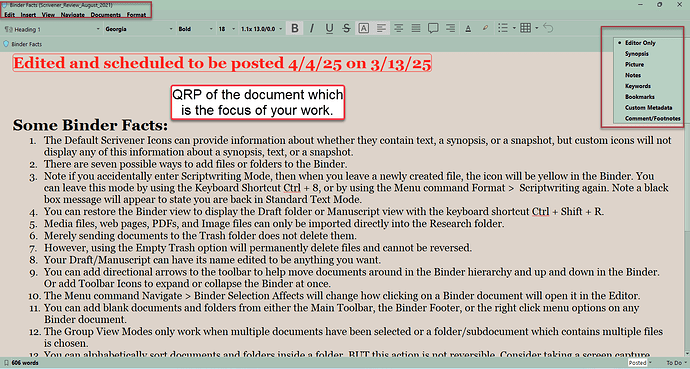Viewport: 690px width, 369px height.
Task: Apply the highlighter color
Action: pos(485,29)
